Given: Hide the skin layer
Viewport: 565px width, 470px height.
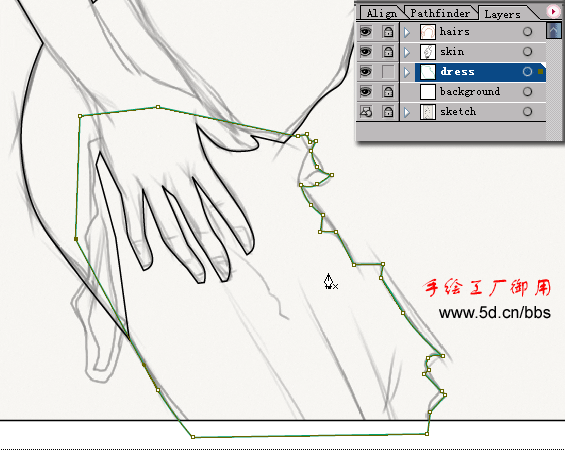Looking at the screenshot, I should point(366,52).
